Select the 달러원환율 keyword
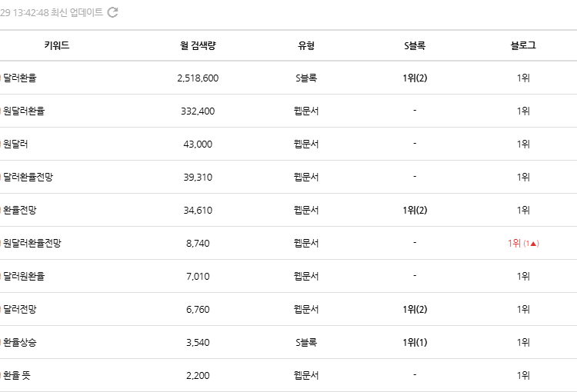This screenshot has width=577, height=392. point(24,276)
